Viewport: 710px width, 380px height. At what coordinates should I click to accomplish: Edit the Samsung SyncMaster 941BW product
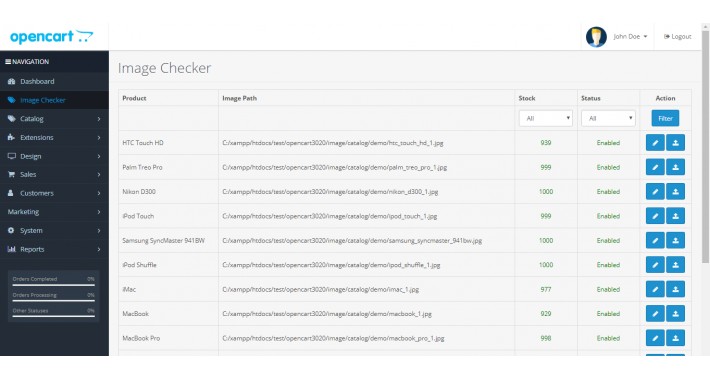[655, 241]
